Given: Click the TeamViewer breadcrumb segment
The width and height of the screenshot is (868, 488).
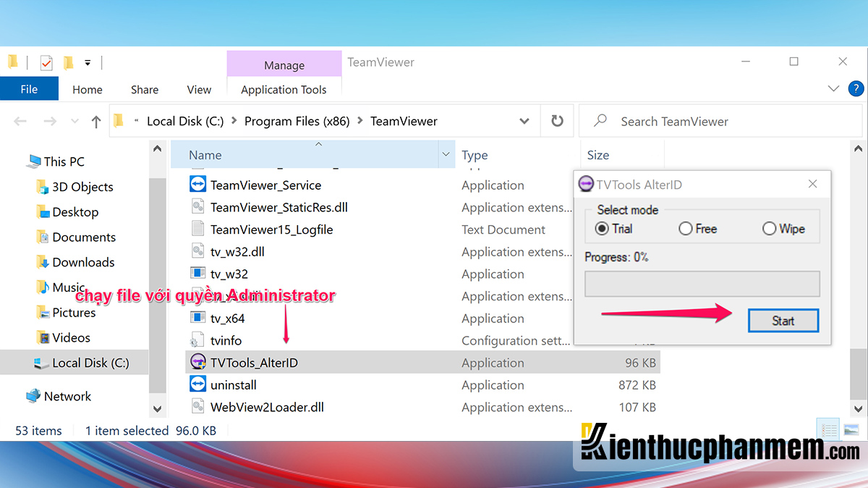Looking at the screenshot, I should 404,122.
